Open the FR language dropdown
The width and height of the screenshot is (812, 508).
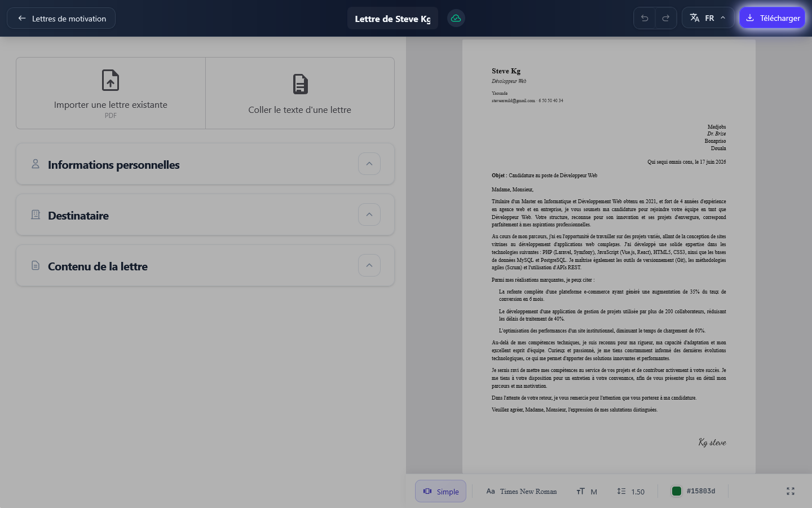pos(708,18)
